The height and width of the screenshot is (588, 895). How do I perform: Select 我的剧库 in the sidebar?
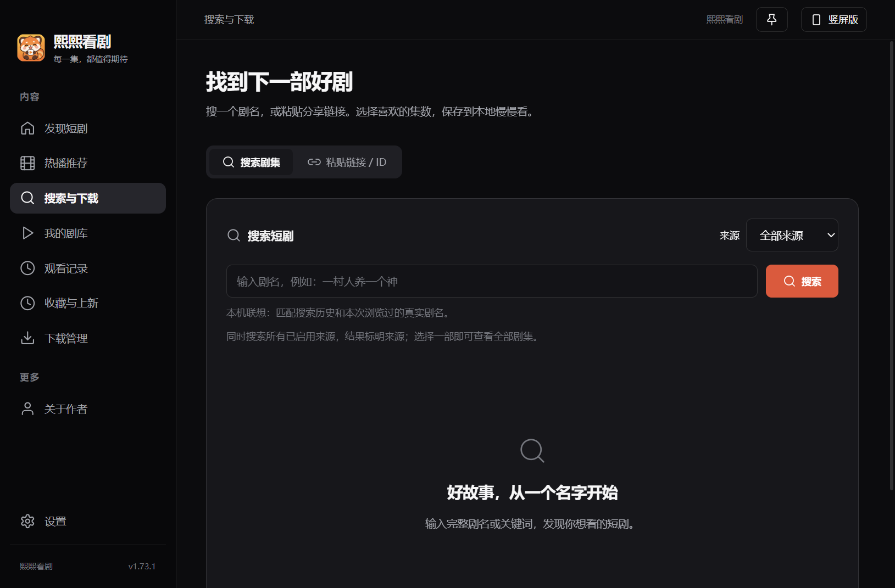coord(88,233)
